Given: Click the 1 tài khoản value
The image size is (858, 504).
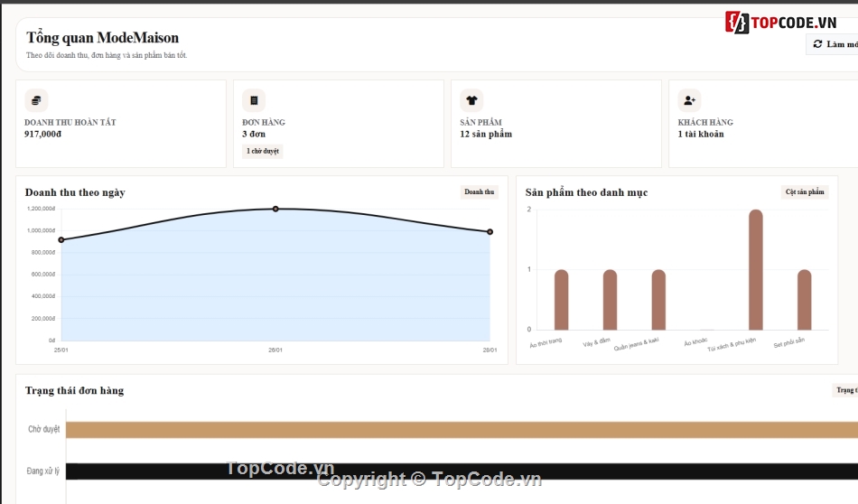Looking at the screenshot, I should click(x=701, y=134).
